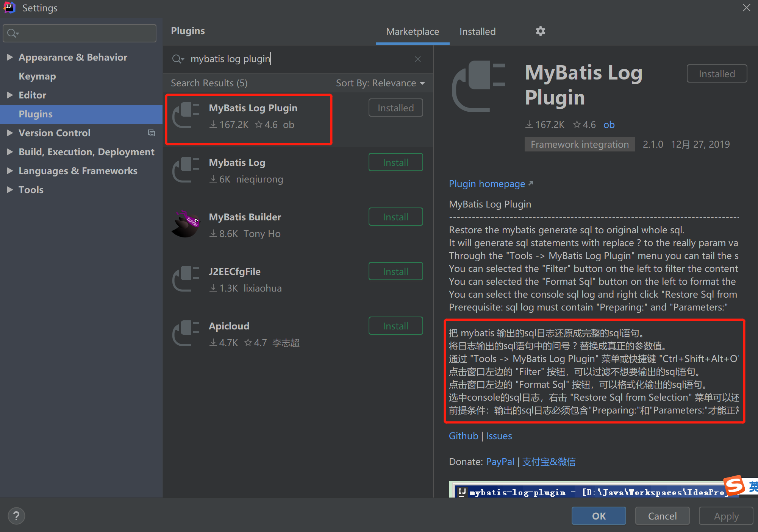Install the J2EECfgFile plugin

point(395,271)
